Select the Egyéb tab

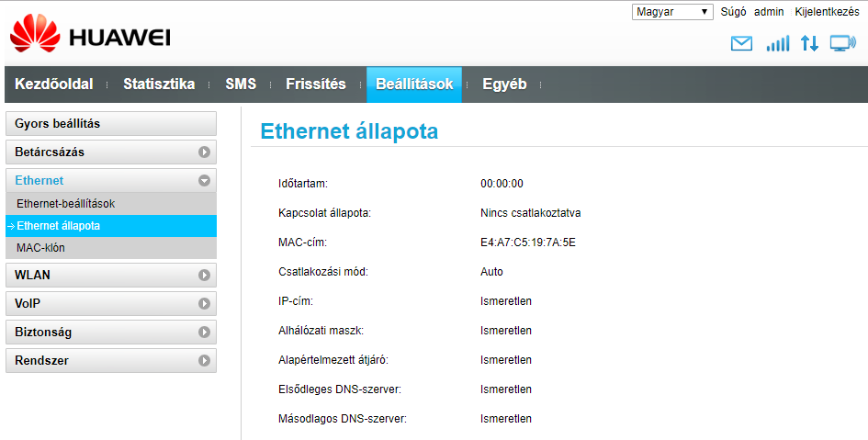pyautogui.click(x=504, y=85)
